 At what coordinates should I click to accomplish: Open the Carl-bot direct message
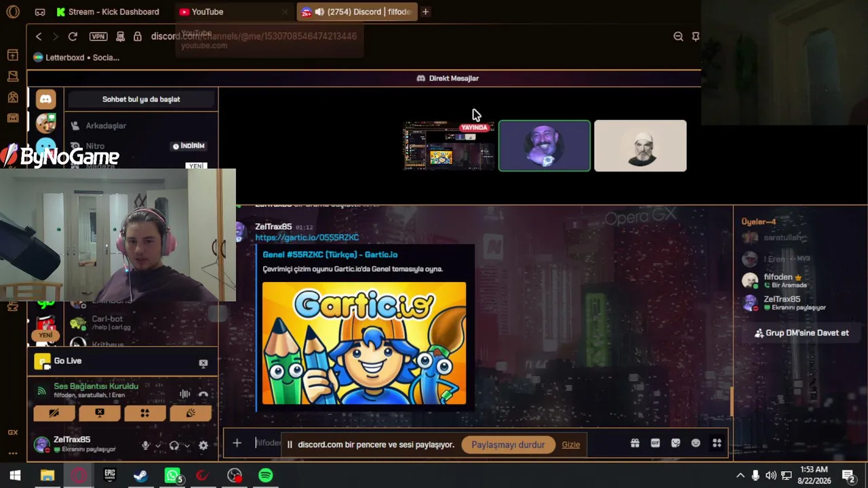point(107,322)
